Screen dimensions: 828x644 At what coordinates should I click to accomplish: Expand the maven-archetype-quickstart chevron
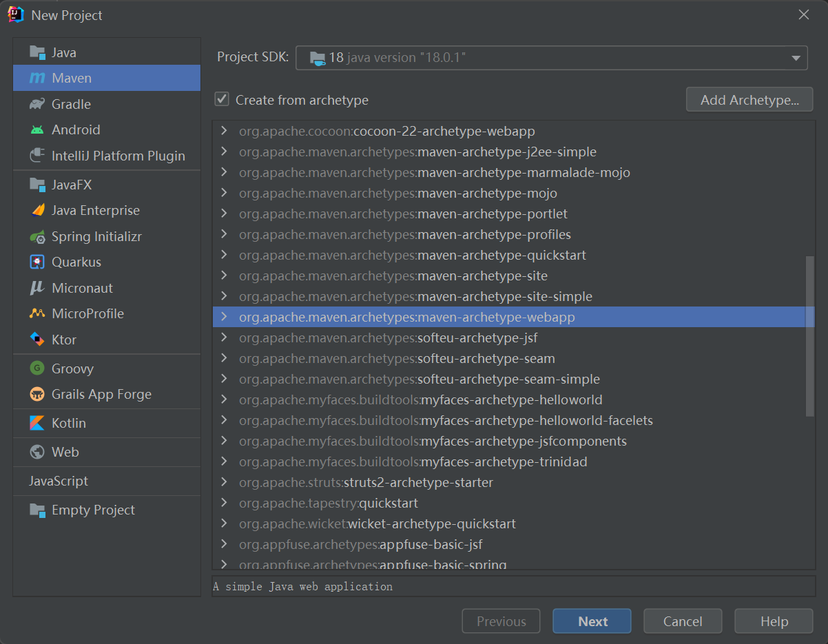[x=223, y=256]
